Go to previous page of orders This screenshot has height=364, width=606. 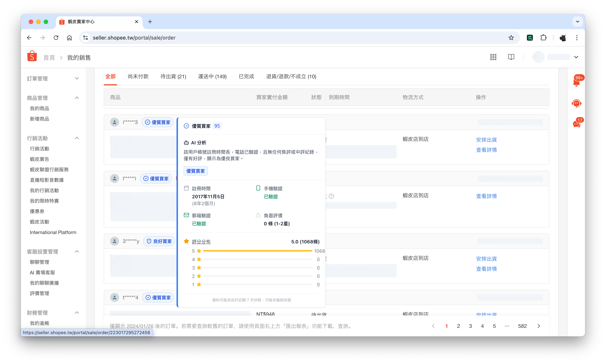click(433, 326)
